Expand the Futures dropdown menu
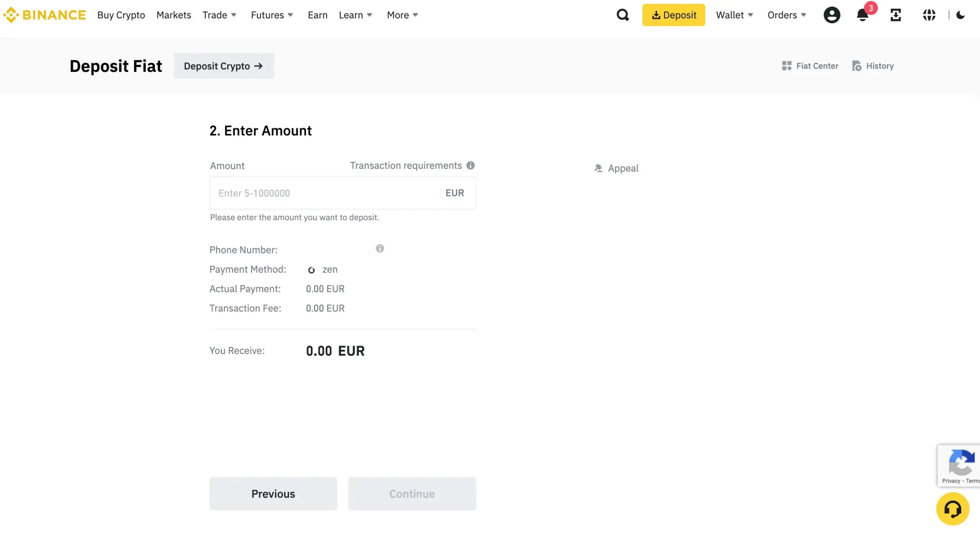Screen dimensions: 980x537 coord(272,15)
